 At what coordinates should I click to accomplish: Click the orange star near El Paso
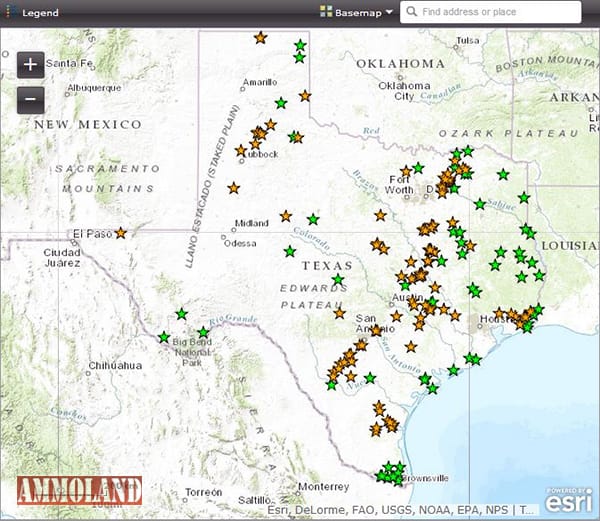(120, 233)
